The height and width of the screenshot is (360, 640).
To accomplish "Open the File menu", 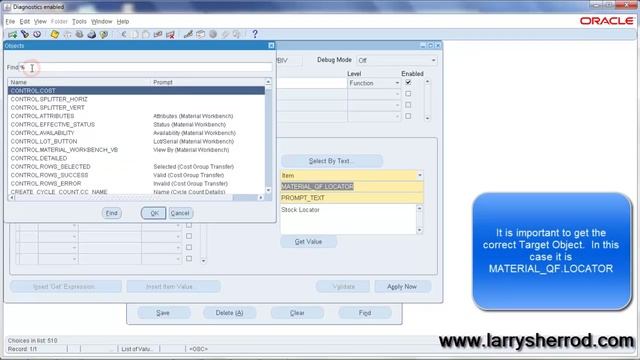I will pos(10,22).
